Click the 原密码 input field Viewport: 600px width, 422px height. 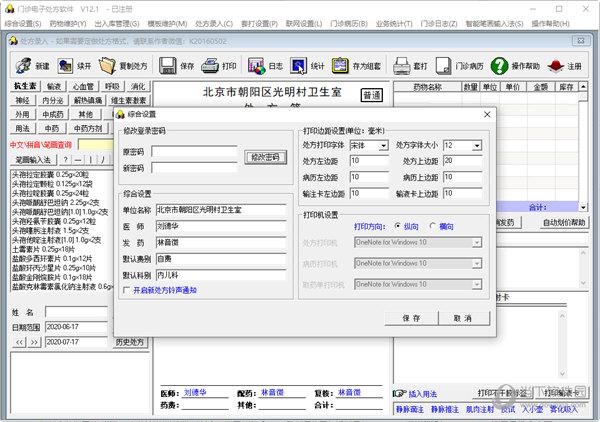194,152
